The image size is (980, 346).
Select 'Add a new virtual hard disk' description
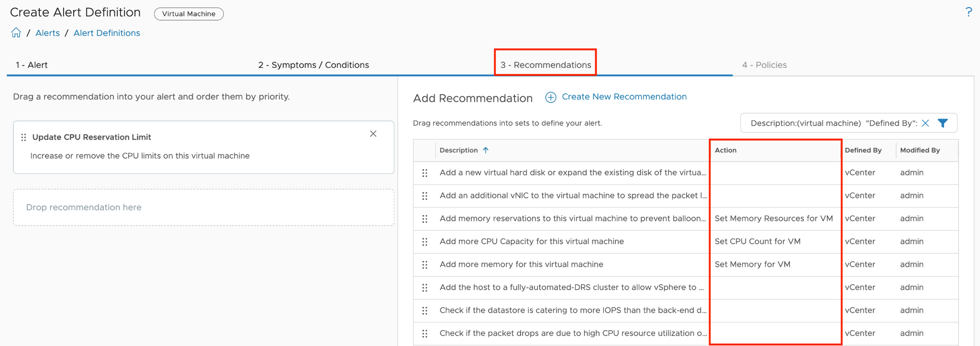573,173
